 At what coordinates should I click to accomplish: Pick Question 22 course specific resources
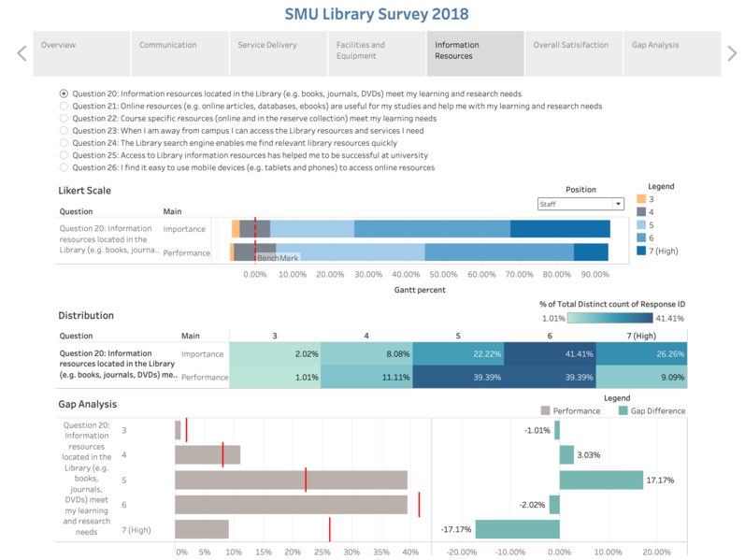pyautogui.click(x=64, y=119)
